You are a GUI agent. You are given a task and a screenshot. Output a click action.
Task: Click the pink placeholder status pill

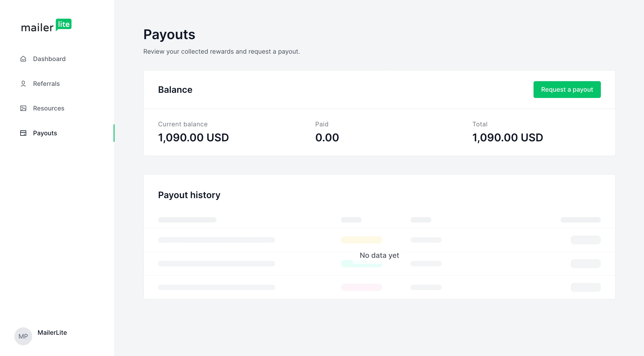pyautogui.click(x=362, y=287)
